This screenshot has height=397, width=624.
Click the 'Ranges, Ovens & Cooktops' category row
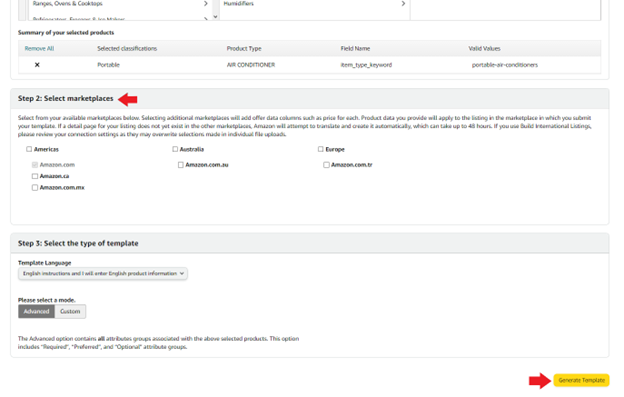click(119, 4)
